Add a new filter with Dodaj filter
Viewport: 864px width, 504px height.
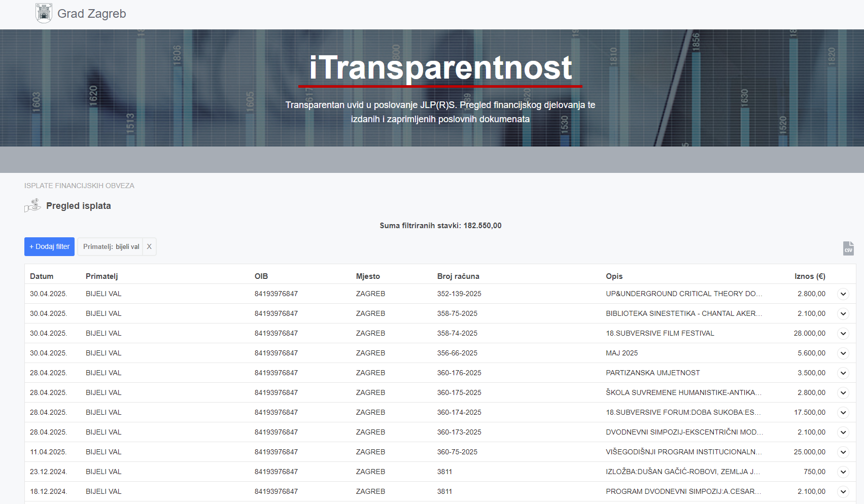pyautogui.click(x=49, y=246)
